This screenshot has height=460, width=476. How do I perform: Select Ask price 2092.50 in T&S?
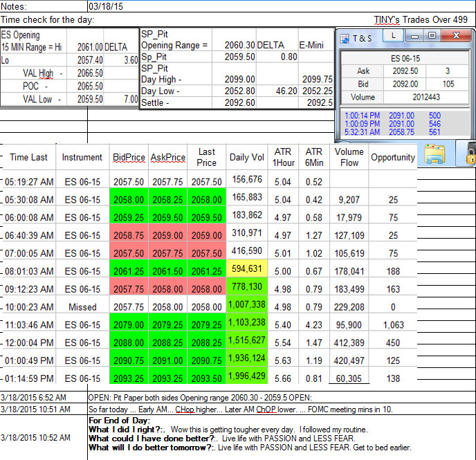[405, 71]
